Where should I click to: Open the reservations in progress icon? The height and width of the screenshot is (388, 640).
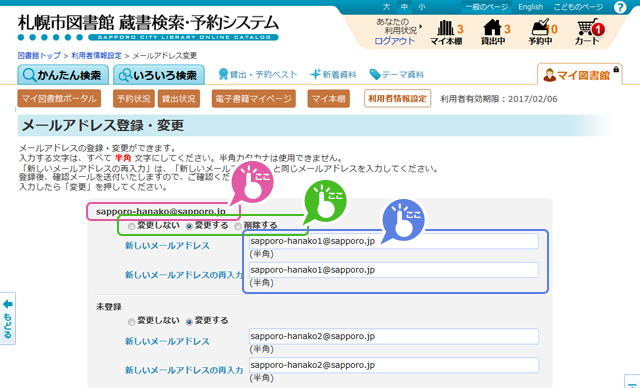click(541, 32)
